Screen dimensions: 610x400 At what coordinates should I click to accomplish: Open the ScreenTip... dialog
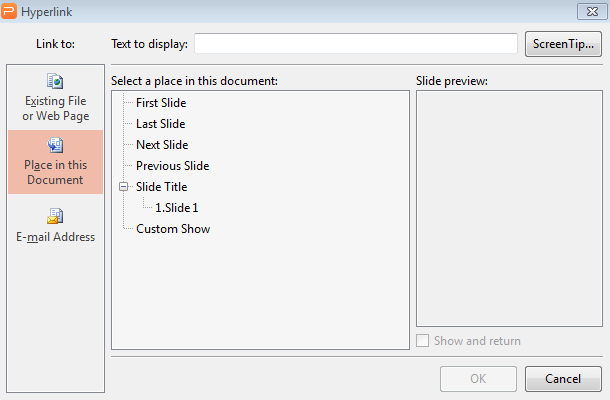(x=563, y=44)
